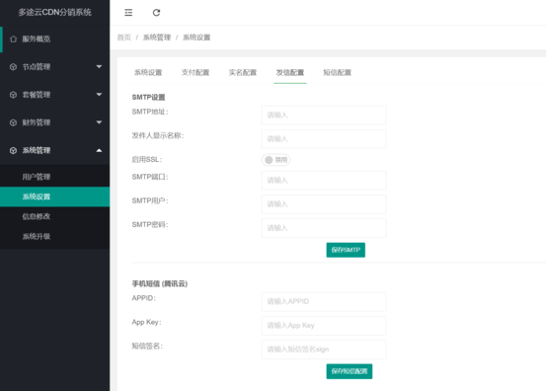The image size is (547, 392).
Task: Click the refresh page icon
Action: (x=156, y=13)
